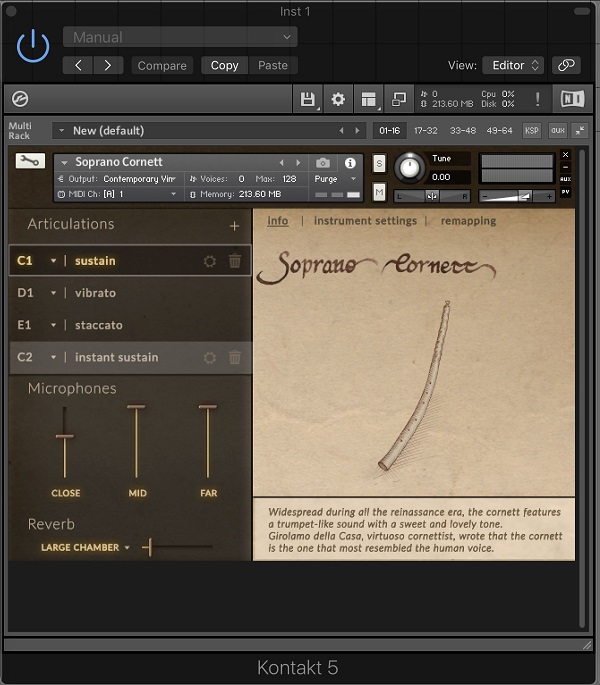Delete instant sustain trash icon
600x685 pixels.
tap(235, 357)
